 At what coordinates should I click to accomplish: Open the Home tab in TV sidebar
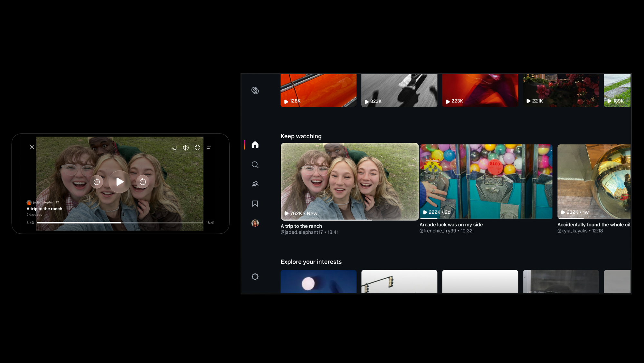pyautogui.click(x=255, y=145)
